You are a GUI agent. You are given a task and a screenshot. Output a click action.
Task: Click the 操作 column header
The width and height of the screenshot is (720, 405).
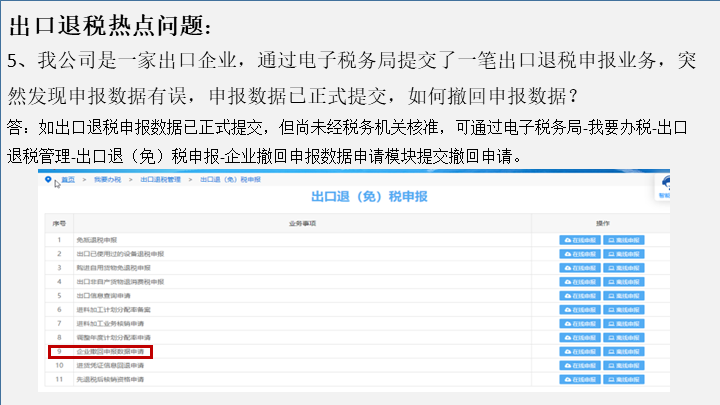click(x=603, y=224)
